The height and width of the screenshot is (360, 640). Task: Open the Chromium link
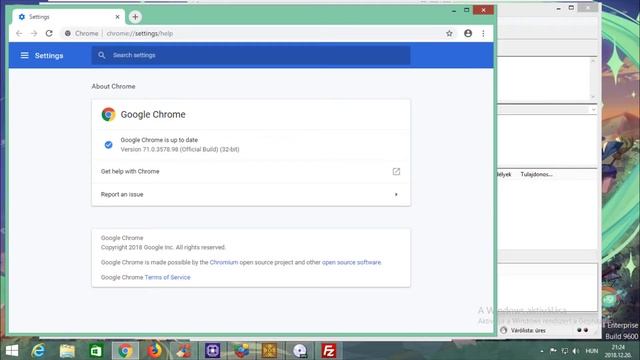224,262
